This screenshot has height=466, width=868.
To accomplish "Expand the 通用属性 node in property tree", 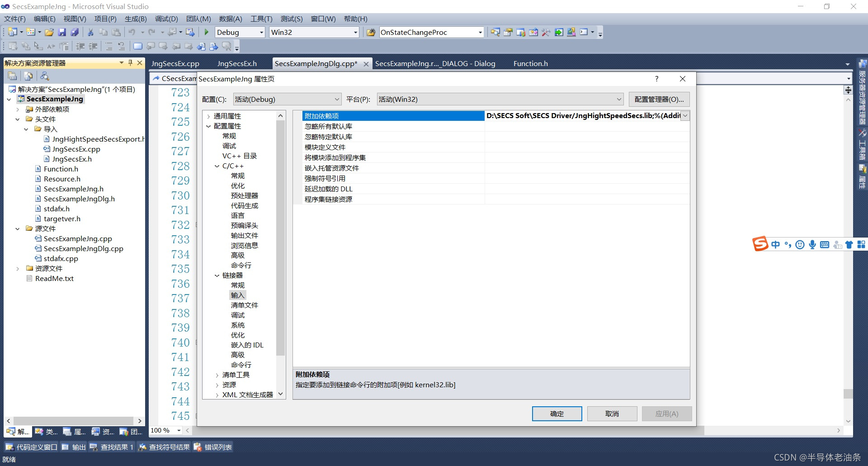I will [208, 116].
